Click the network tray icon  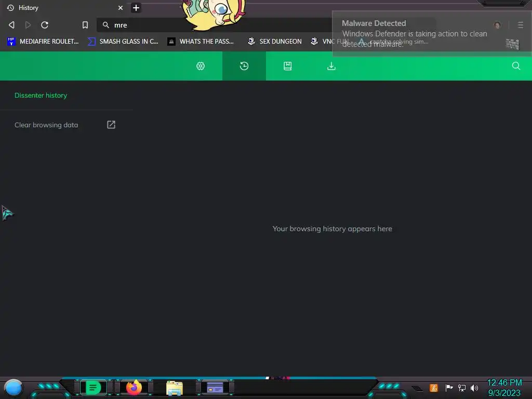pyautogui.click(x=461, y=388)
